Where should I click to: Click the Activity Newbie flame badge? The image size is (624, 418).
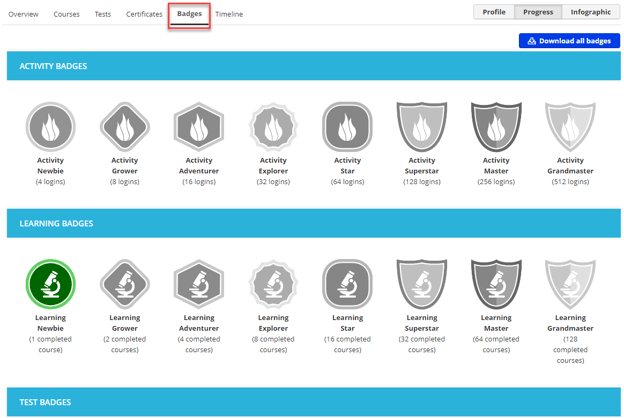pos(51,127)
